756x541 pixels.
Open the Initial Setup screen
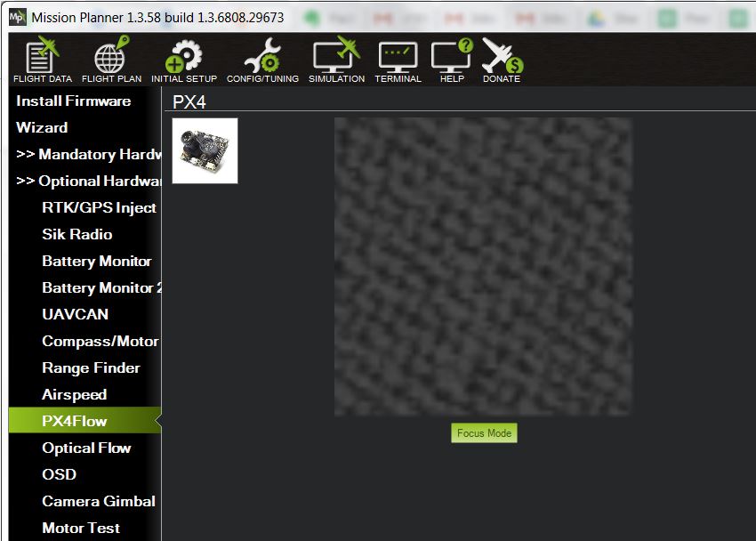(x=184, y=60)
